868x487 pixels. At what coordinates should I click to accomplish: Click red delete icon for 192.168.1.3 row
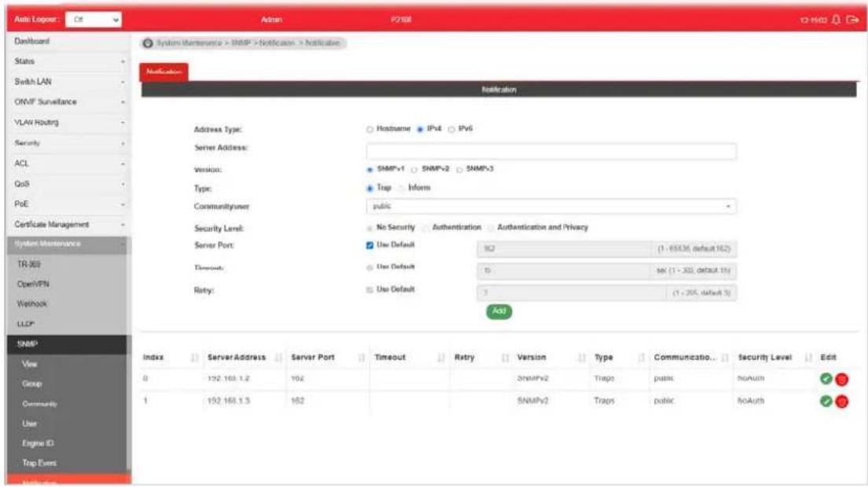[x=841, y=401]
